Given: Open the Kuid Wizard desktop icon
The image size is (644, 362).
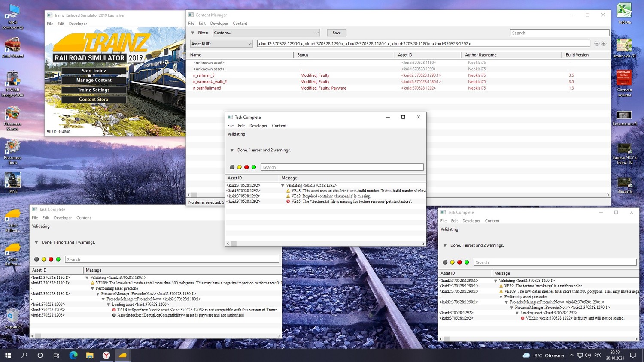Looking at the screenshot, I should (12, 48).
